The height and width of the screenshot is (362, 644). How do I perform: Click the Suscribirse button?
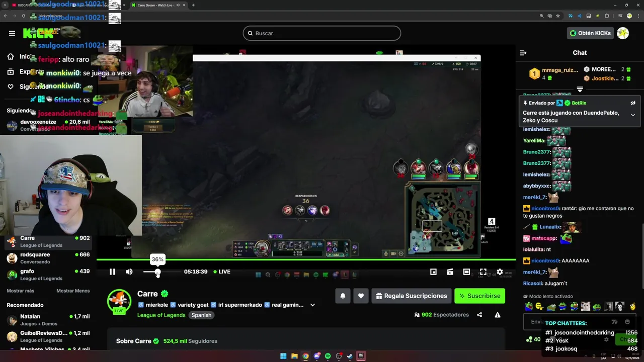(x=479, y=296)
